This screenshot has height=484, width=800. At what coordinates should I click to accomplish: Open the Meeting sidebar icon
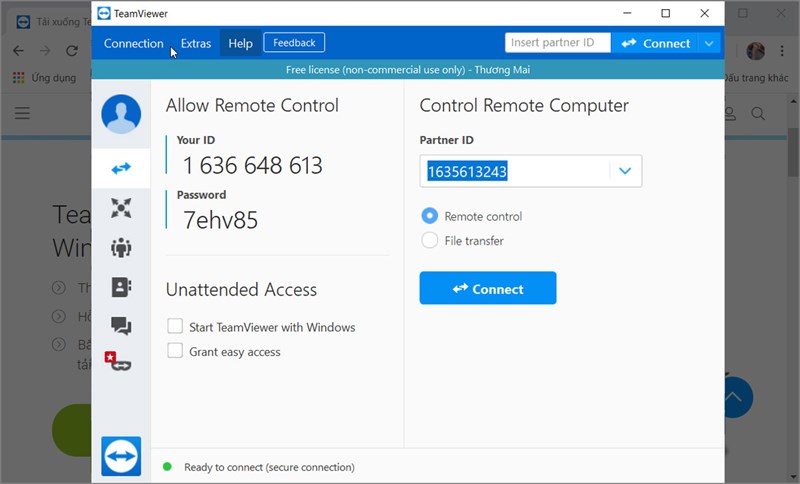pyautogui.click(x=121, y=247)
